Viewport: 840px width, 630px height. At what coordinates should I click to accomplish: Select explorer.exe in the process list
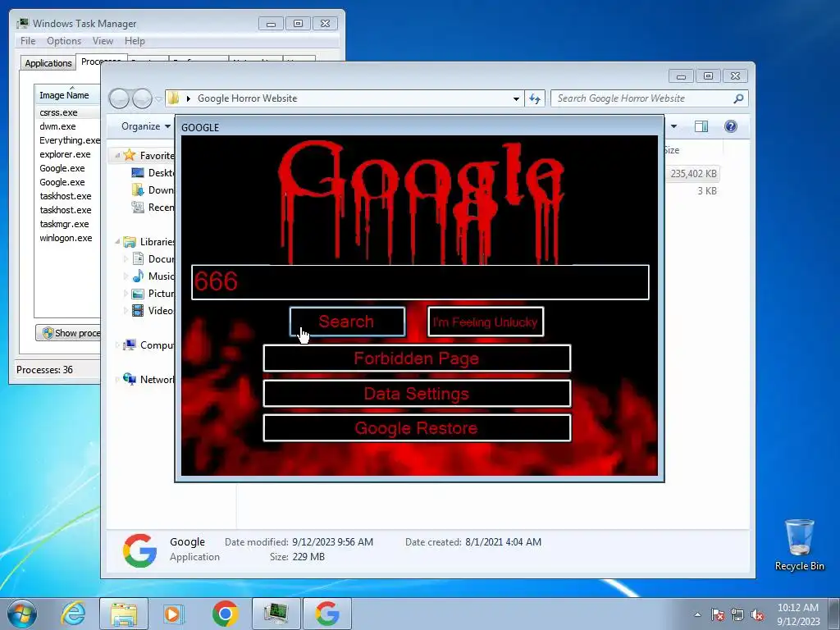coord(65,154)
